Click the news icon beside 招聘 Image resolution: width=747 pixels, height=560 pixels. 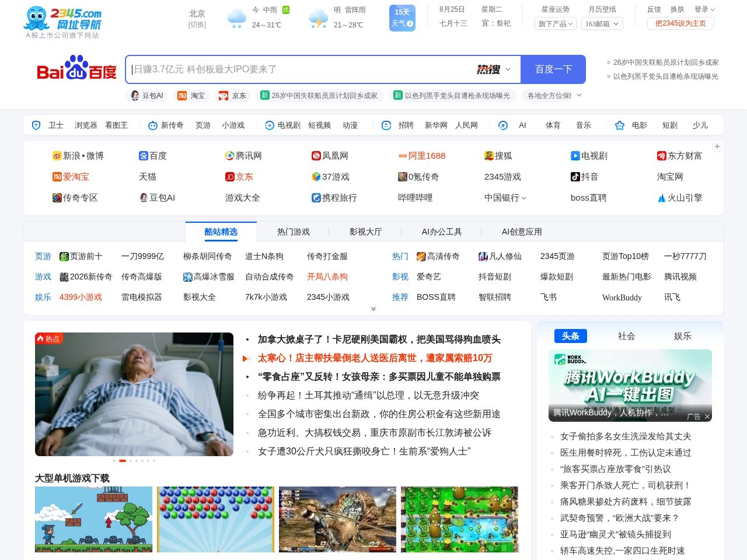click(x=386, y=125)
